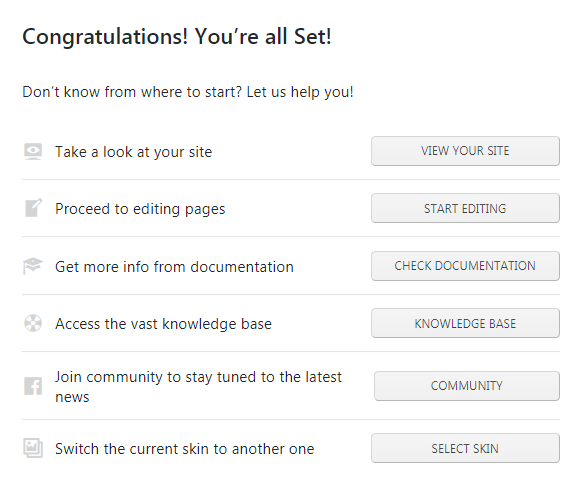Visit the KNOWLEDGE BASE button
Screen dimensions: 574x484
465,323
